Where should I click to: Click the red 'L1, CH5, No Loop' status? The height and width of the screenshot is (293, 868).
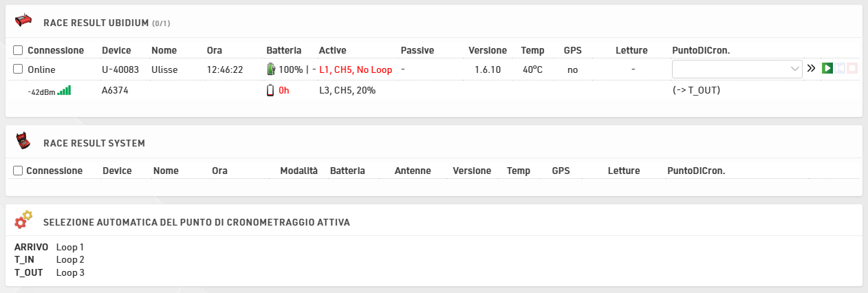[x=356, y=69]
